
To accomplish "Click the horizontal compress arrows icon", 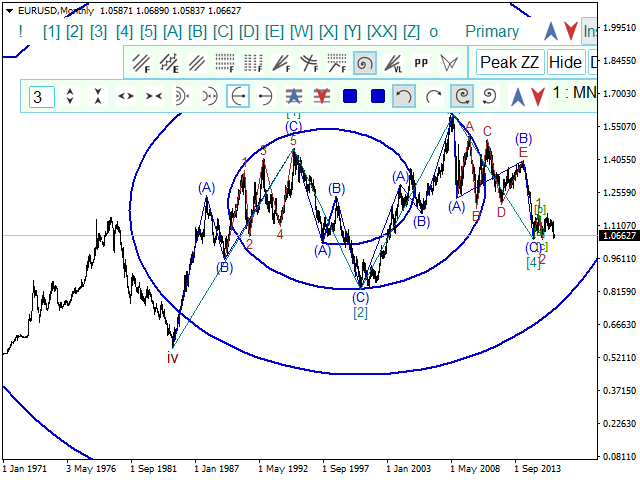I will pyautogui.click(x=154, y=97).
